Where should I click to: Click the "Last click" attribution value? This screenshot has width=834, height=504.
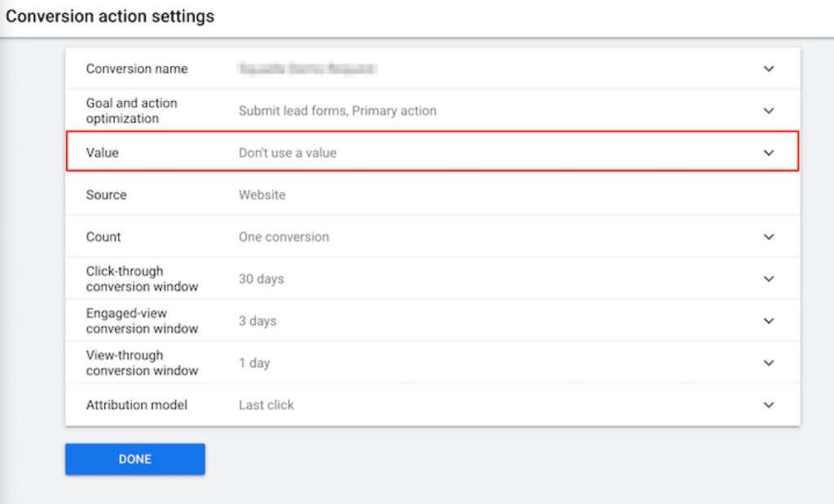(x=266, y=405)
